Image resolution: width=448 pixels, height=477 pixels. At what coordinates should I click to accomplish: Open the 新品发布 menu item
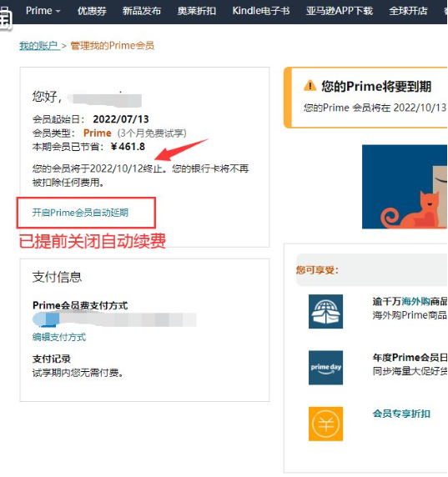[142, 11]
